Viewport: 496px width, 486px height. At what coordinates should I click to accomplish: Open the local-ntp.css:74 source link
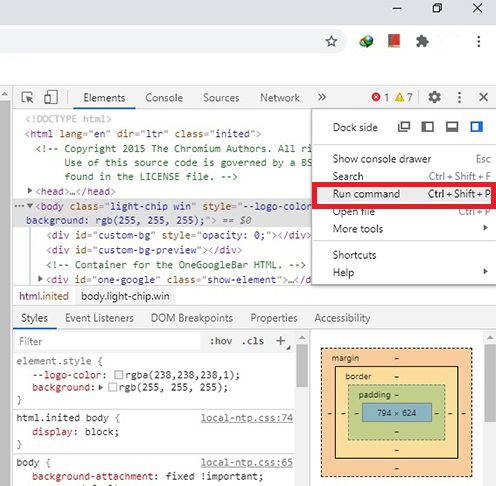tap(247, 418)
